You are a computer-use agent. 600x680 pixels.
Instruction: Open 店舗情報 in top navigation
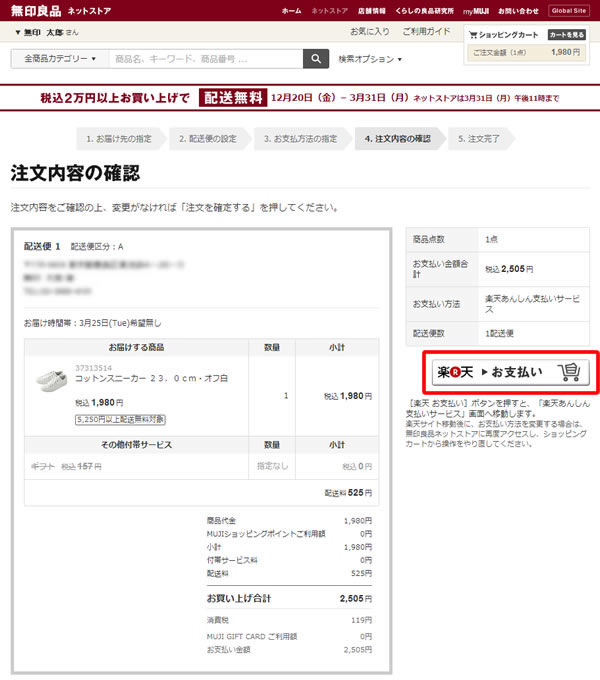(372, 10)
